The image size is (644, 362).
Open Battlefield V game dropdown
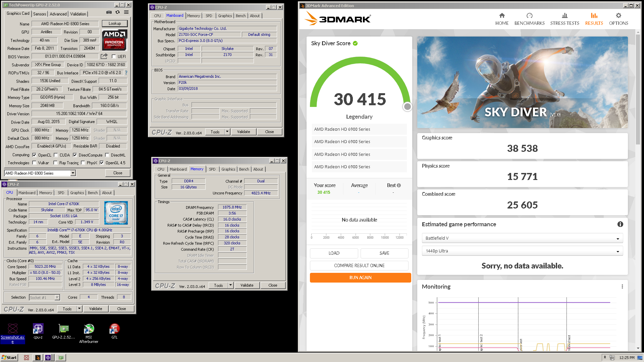coord(522,238)
